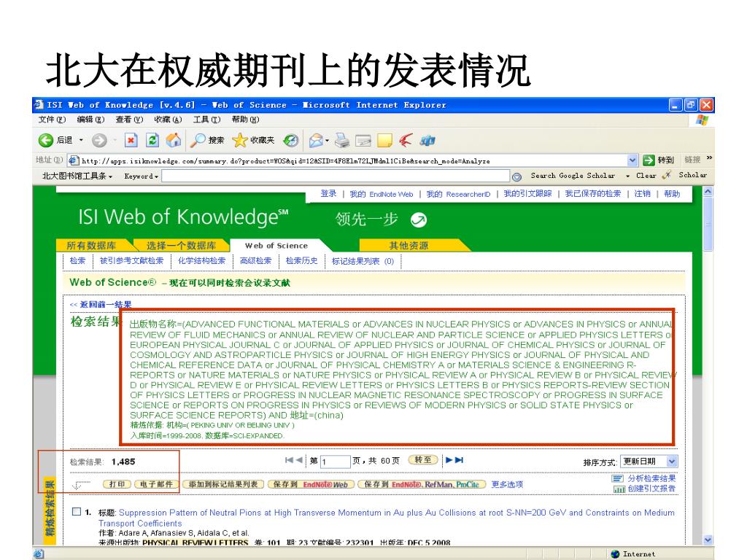Image resolution: width=747 pixels, height=560 pixels.
Task: Click the 电子邮件 button
Action: (157, 484)
